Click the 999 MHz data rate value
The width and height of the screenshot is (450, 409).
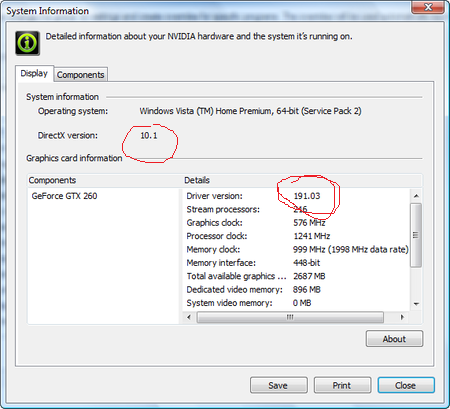(x=351, y=249)
